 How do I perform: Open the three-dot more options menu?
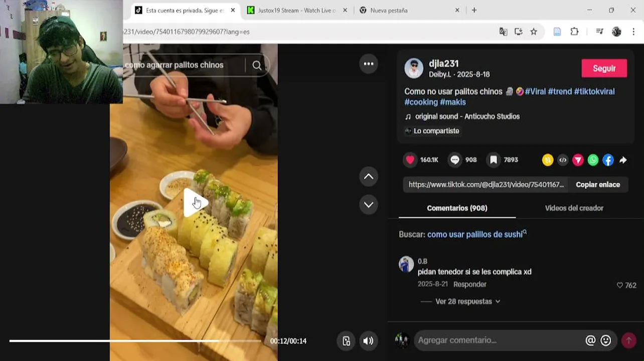(x=369, y=64)
